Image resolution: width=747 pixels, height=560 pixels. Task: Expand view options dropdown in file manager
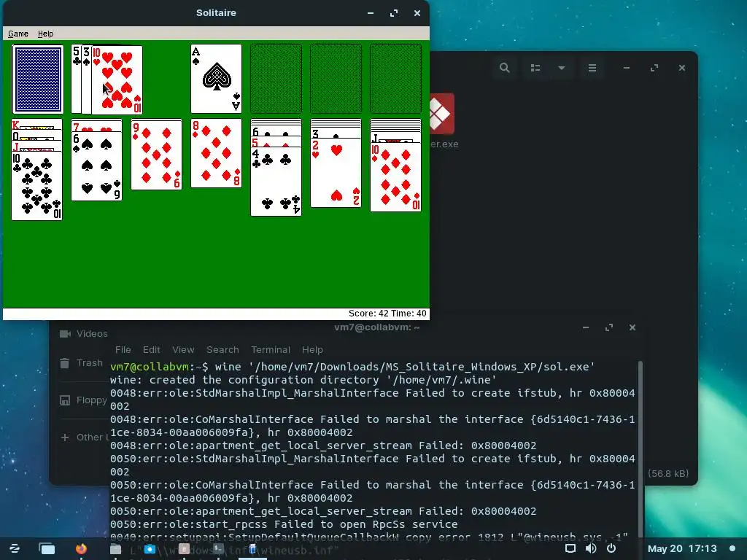(562, 68)
